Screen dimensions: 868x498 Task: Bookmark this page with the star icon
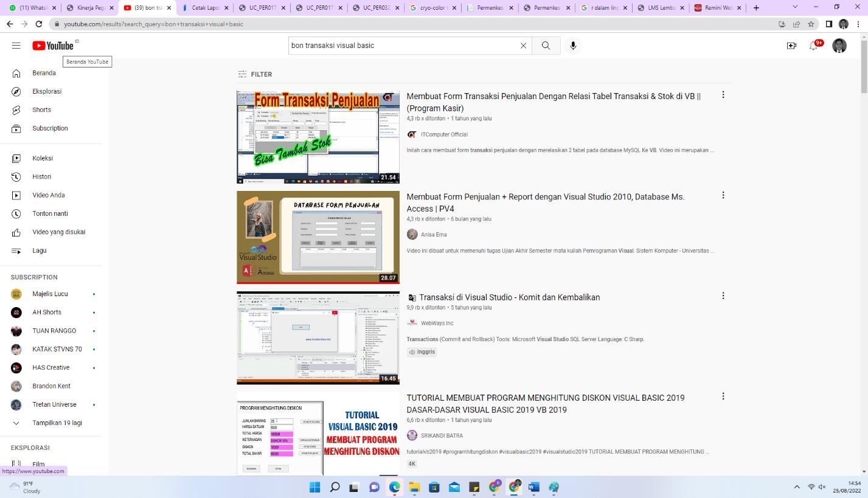811,24
